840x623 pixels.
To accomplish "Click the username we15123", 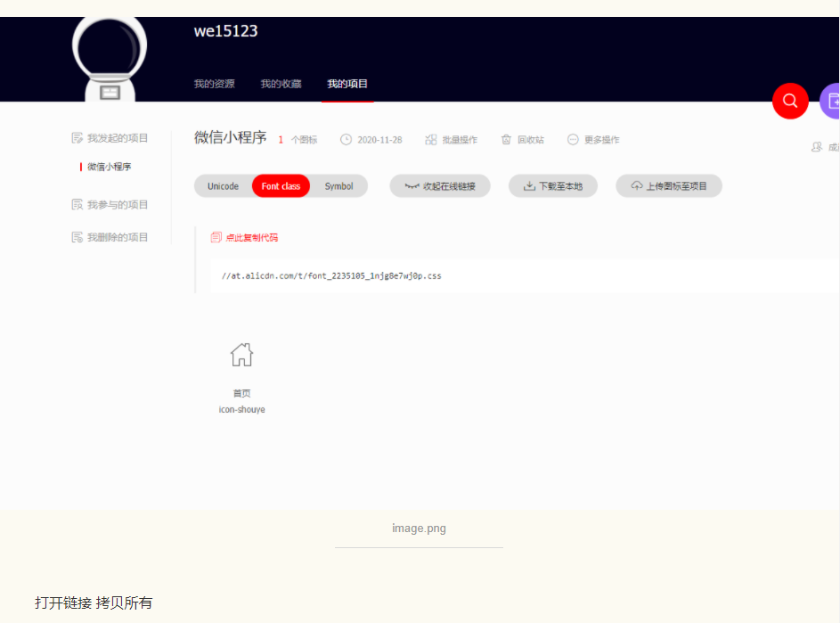I will (x=225, y=31).
